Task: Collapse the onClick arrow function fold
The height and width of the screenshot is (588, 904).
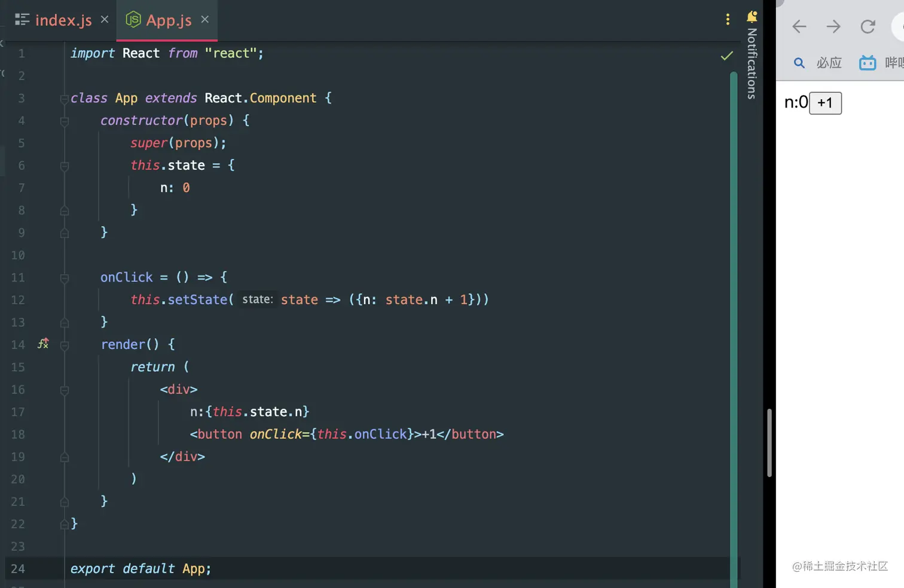Action: click(65, 278)
